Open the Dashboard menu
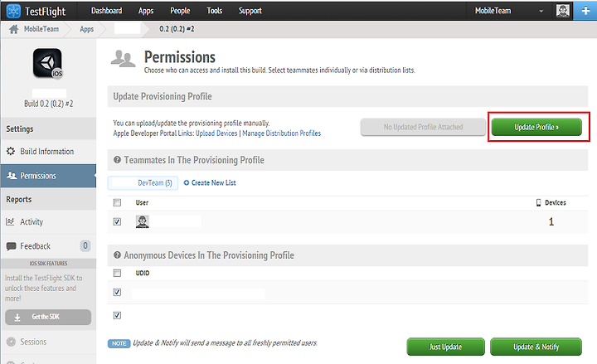 click(107, 11)
